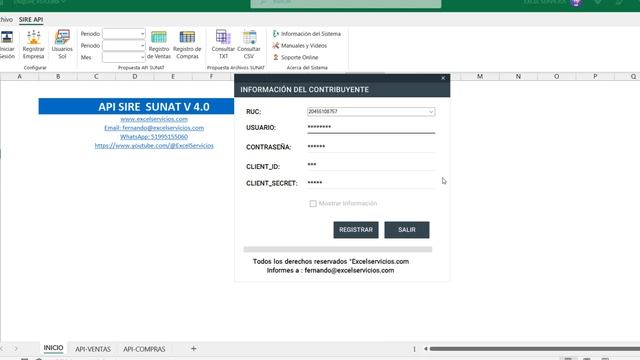This screenshot has width=640, height=360.
Task: Click the CONTRASEÑA input field
Action: coord(371,147)
